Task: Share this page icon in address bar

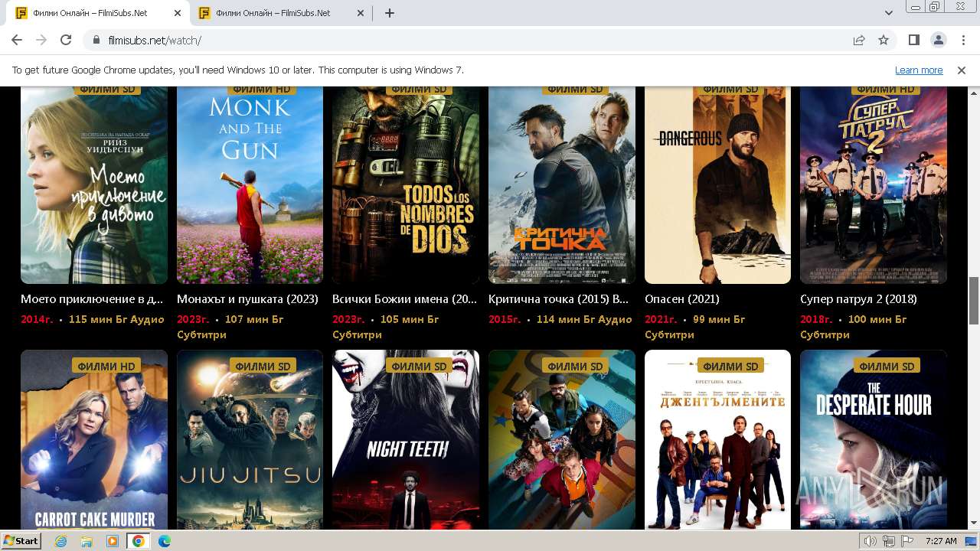Action: pos(859,41)
